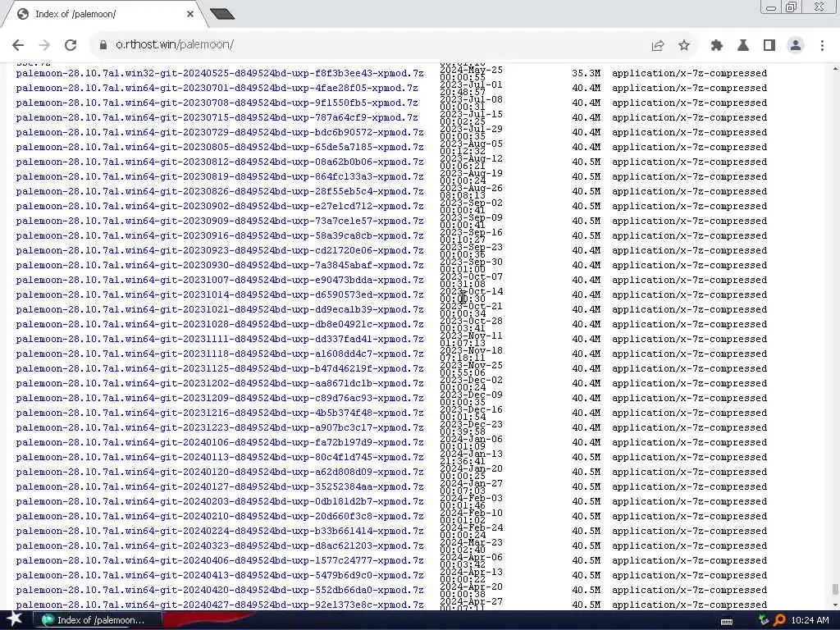Click the keyboard icon in system tray
Screen dimensions: 840x630
(727, 621)
